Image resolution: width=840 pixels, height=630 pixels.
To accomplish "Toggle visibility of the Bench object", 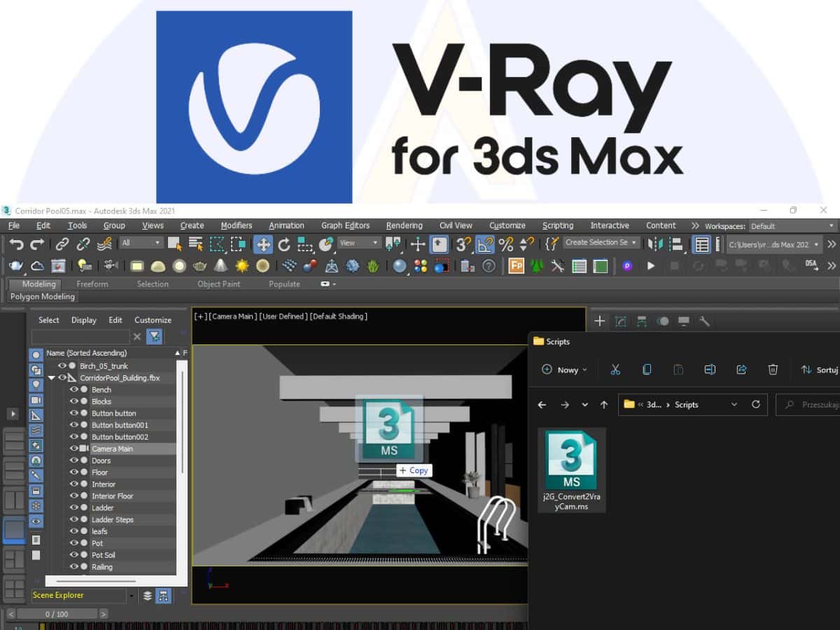I will pyautogui.click(x=74, y=390).
